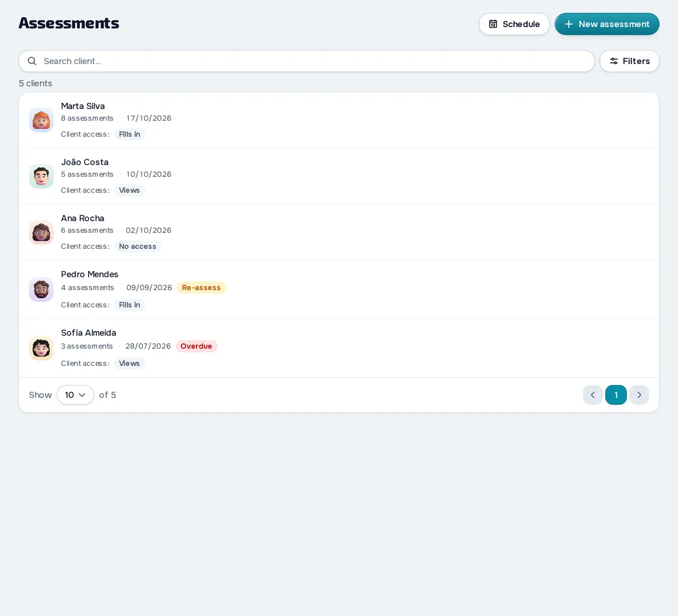Click the date 10/10/2026

coord(149,174)
